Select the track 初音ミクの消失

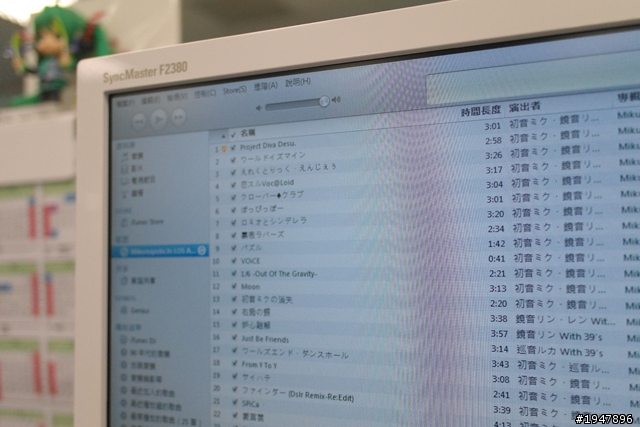click(267, 300)
